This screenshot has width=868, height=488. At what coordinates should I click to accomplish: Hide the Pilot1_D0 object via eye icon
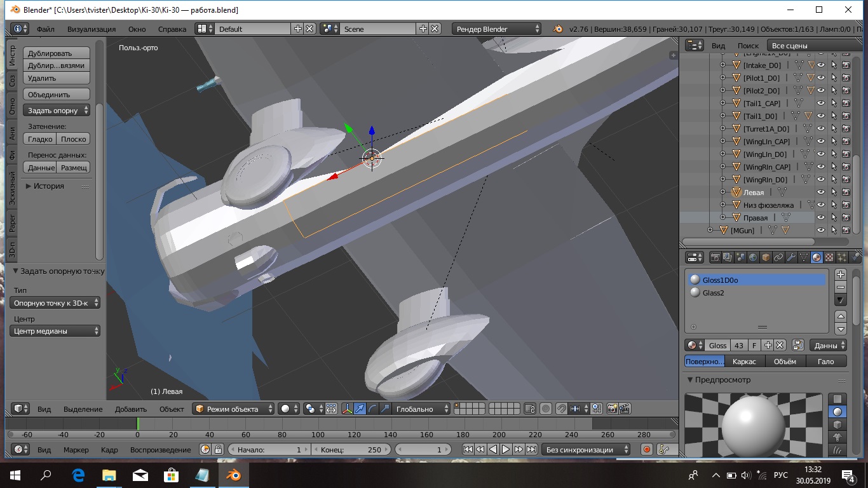(821, 78)
